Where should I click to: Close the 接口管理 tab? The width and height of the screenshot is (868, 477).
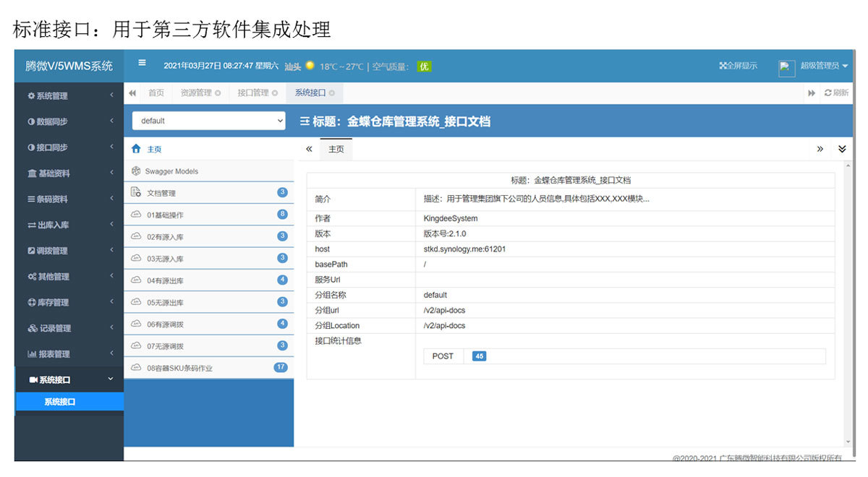coord(275,93)
